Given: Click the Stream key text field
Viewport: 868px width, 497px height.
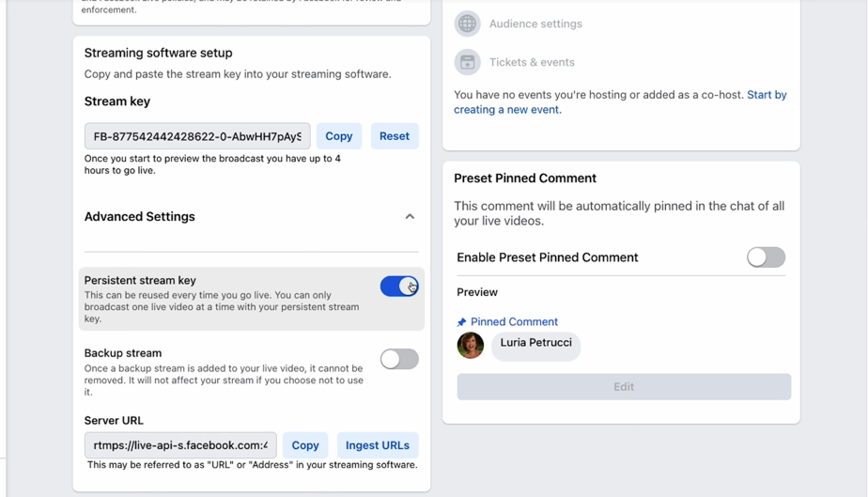Looking at the screenshot, I should [197, 136].
